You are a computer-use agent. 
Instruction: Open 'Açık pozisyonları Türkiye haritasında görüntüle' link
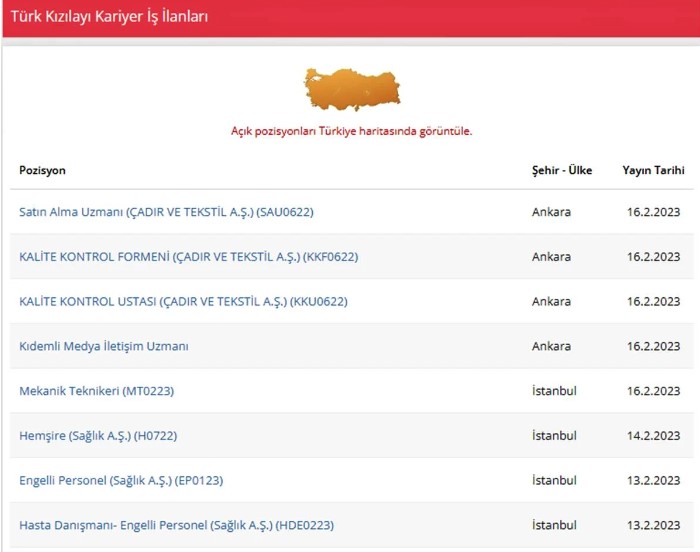coord(351,131)
